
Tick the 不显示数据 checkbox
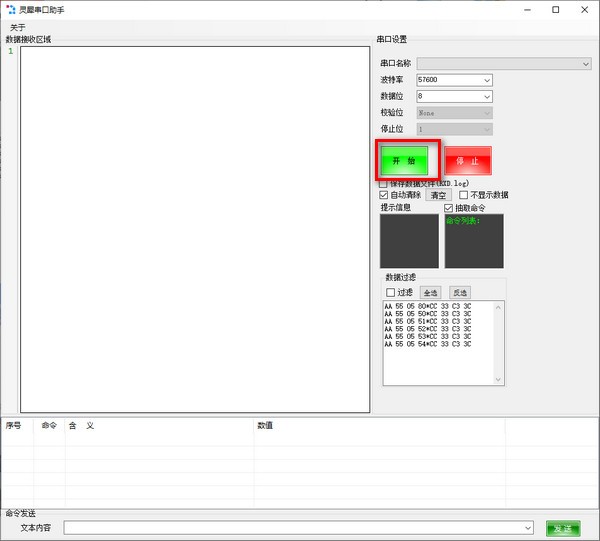pos(463,195)
